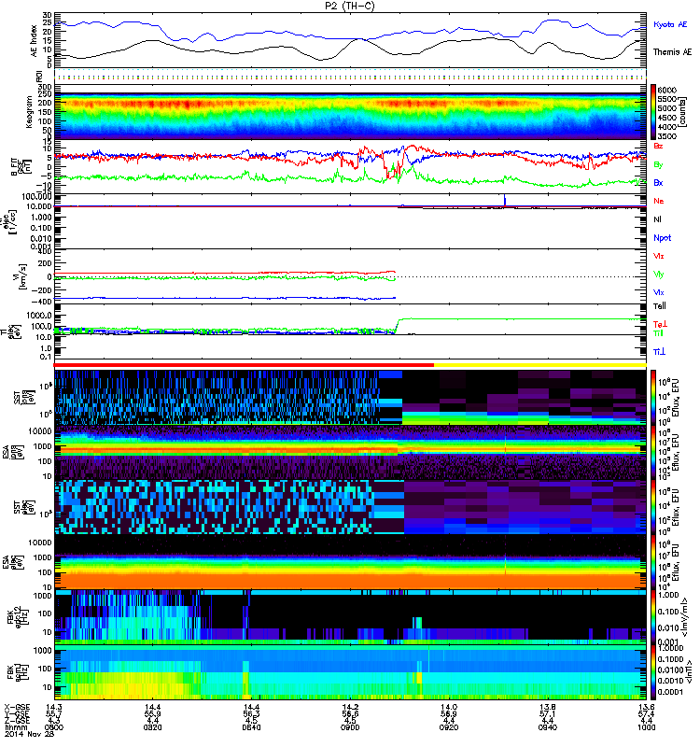Click the red segment of the region bar
Viewport: 700px width, 747px height.
coord(244,365)
